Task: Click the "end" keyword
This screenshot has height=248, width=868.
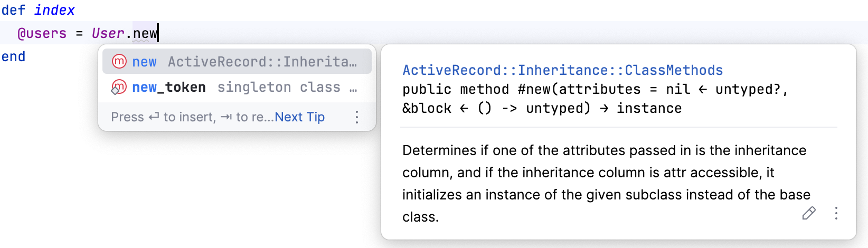Action: point(13,56)
